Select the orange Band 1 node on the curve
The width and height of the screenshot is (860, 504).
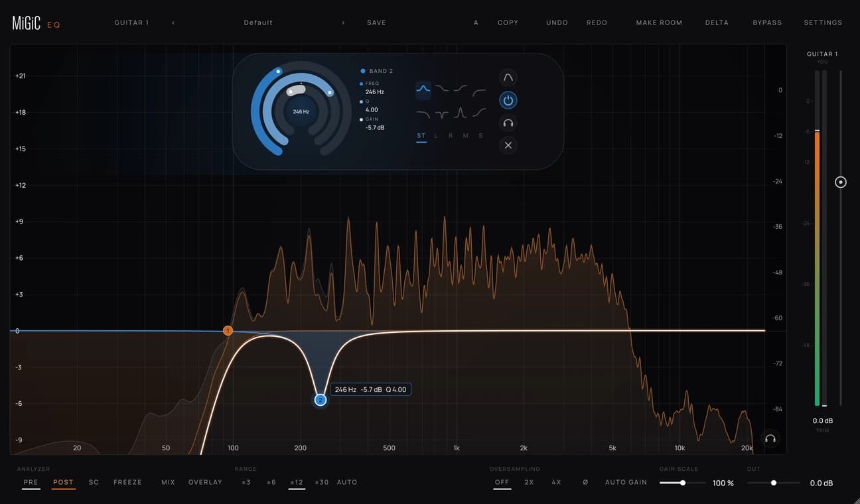point(228,330)
